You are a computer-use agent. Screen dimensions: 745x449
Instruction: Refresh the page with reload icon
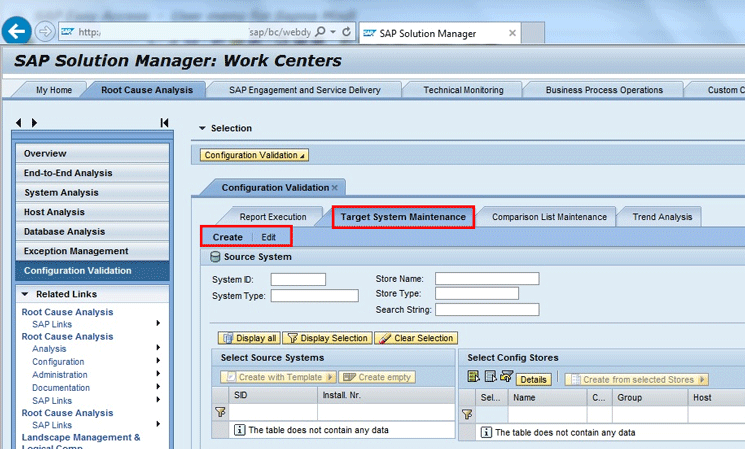coord(347,32)
